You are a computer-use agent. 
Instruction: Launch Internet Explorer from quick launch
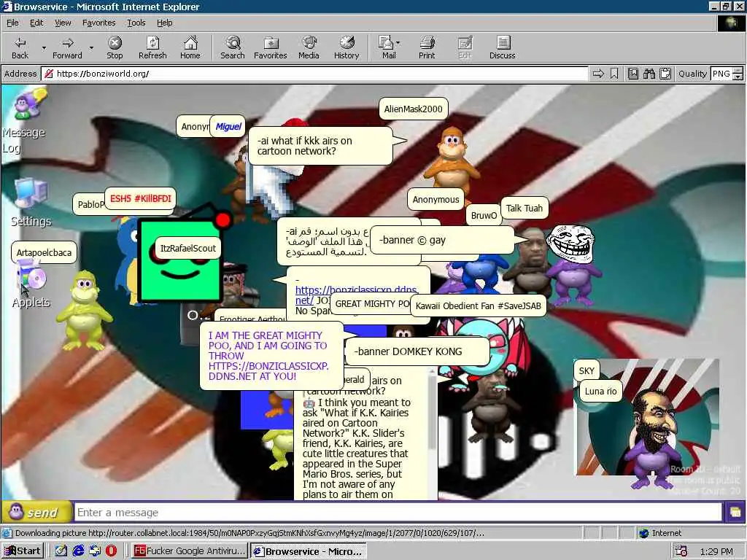(78, 551)
